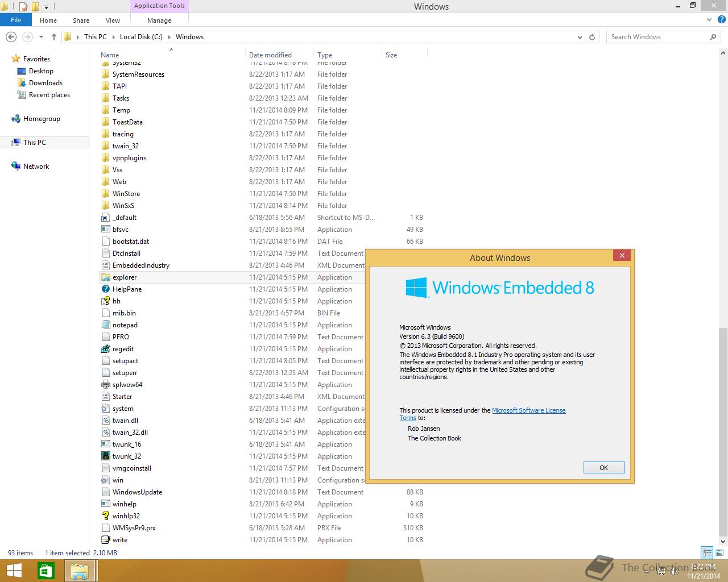The image size is (728, 582).
Task: Switch to Details view layout icon
Action: (x=707, y=552)
